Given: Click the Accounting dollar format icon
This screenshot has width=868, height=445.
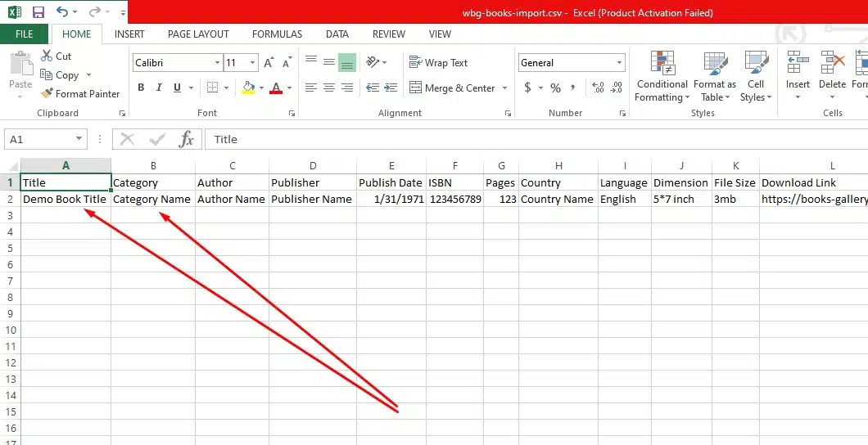Looking at the screenshot, I should coord(527,88).
